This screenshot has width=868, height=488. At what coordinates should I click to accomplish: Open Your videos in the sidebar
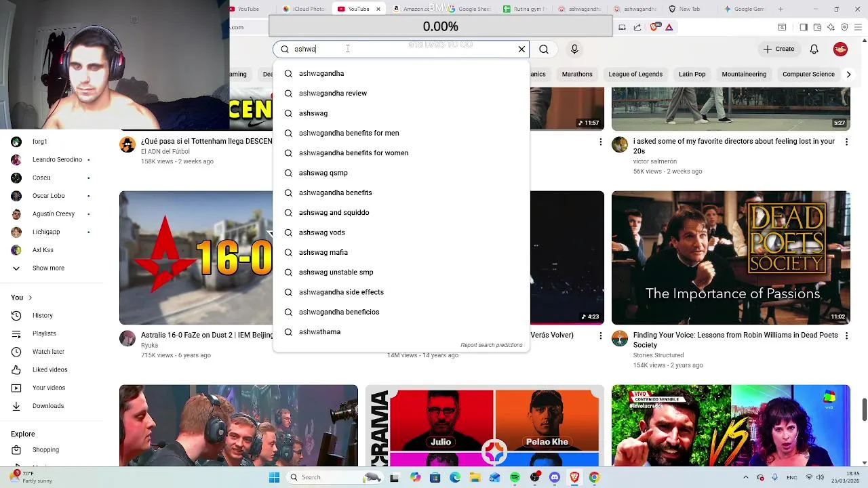(49, 388)
